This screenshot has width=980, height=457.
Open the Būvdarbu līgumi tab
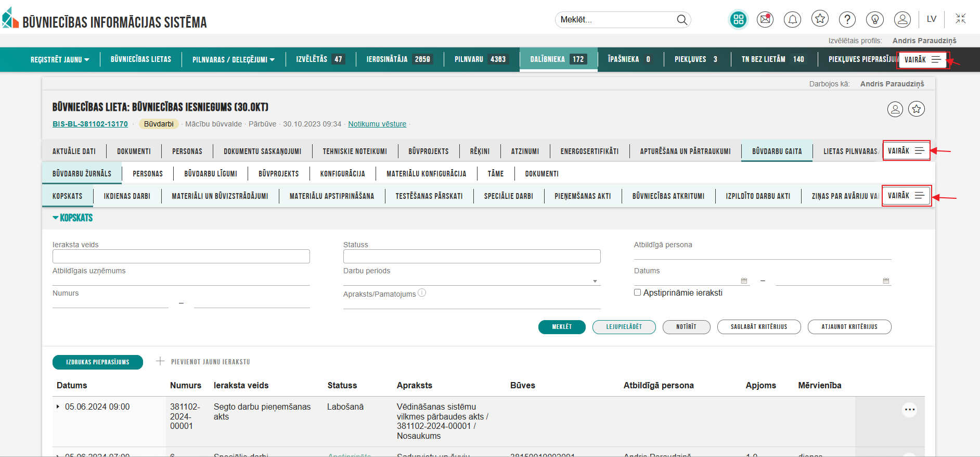pyautogui.click(x=211, y=174)
